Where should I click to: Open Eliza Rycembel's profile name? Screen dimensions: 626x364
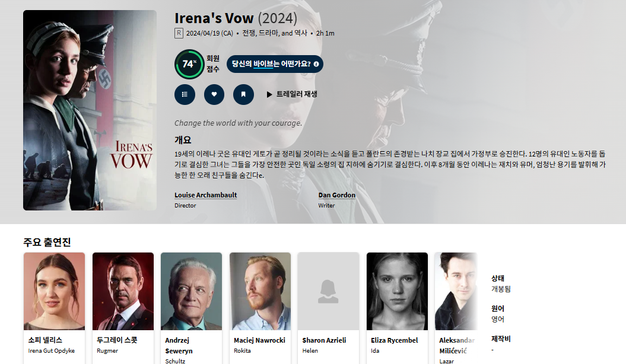tap(394, 340)
